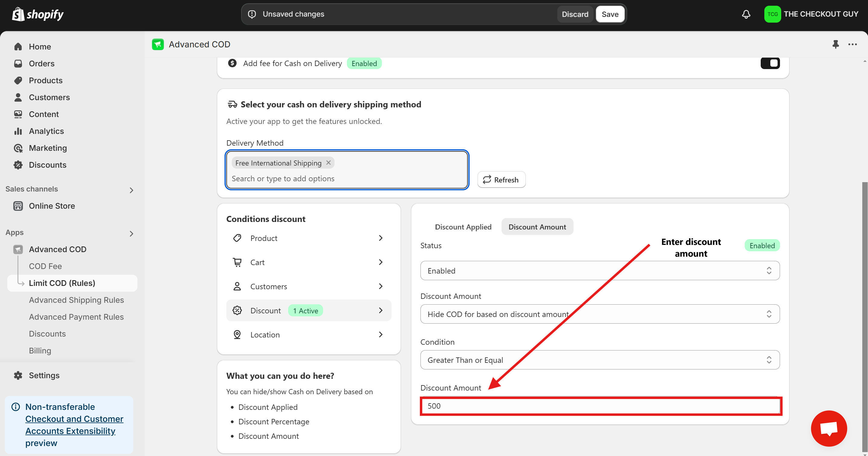
Task: Expand the Location condition
Action: coord(309,334)
